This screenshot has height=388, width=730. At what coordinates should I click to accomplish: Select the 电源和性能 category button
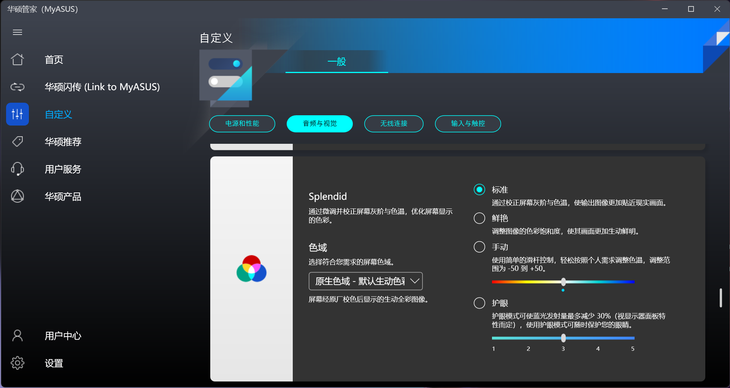tap(242, 124)
